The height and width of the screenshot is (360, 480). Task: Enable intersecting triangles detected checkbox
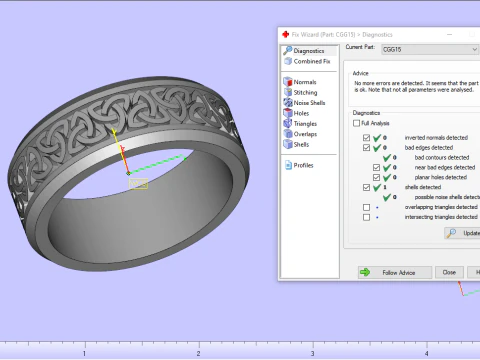pyautogui.click(x=366, y=217)
